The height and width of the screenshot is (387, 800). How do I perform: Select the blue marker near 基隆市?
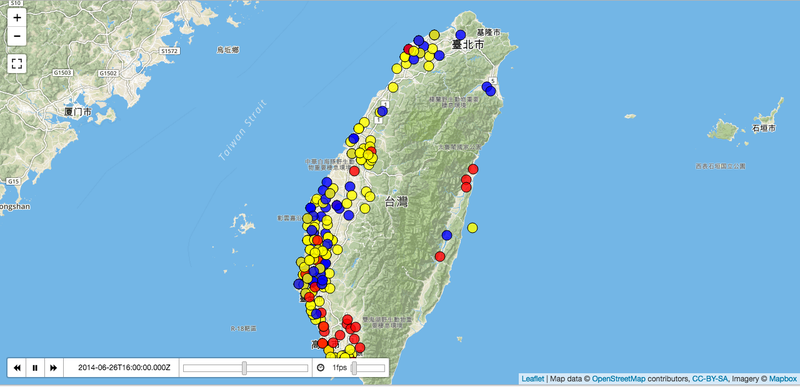461,35
